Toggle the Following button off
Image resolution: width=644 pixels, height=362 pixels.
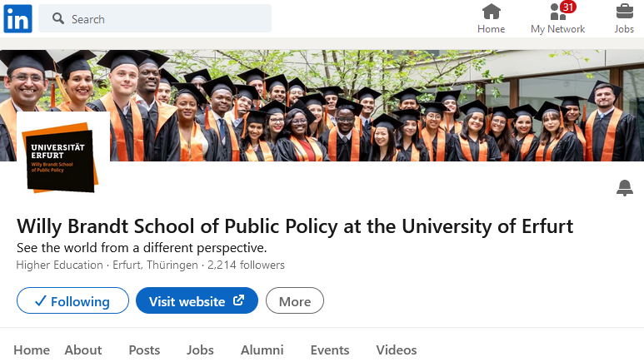[72, 301]
